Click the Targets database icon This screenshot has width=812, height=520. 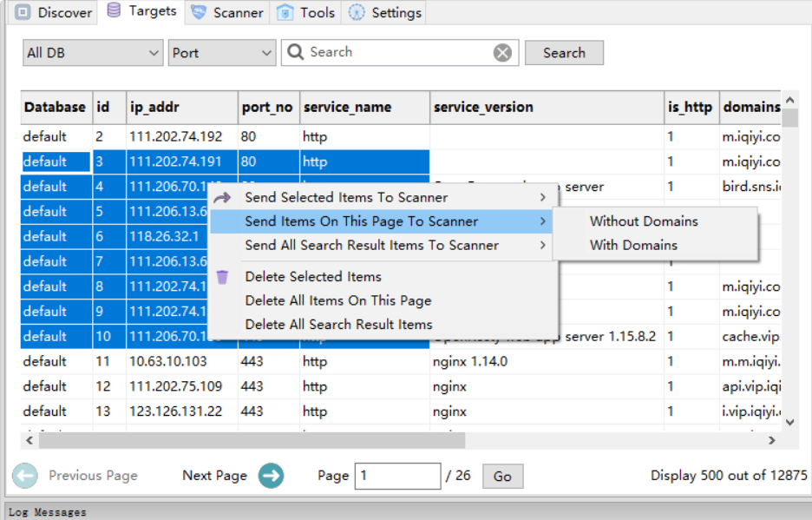(x=114, y=10)
